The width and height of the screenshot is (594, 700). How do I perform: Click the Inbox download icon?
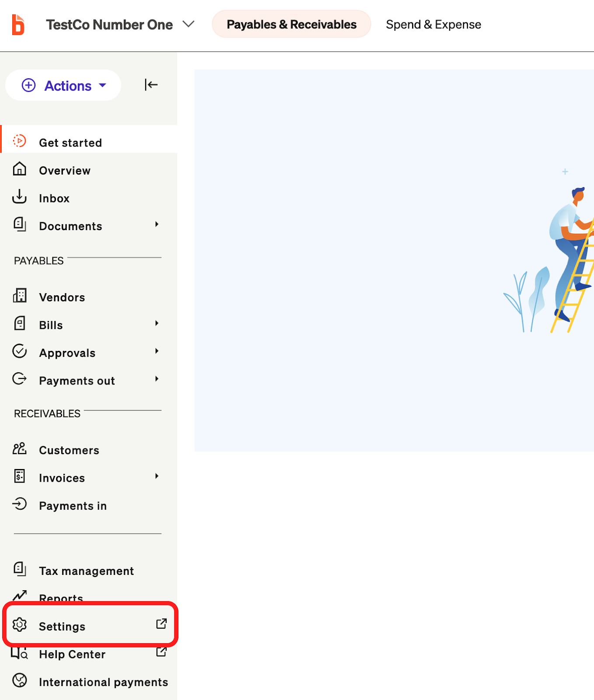tap(20, 196)
